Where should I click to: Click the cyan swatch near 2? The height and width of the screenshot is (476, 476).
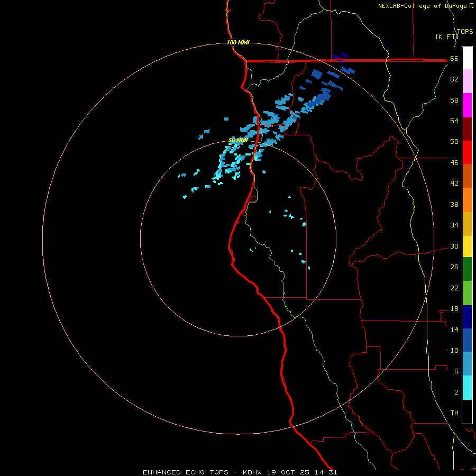tap(467, 388)
